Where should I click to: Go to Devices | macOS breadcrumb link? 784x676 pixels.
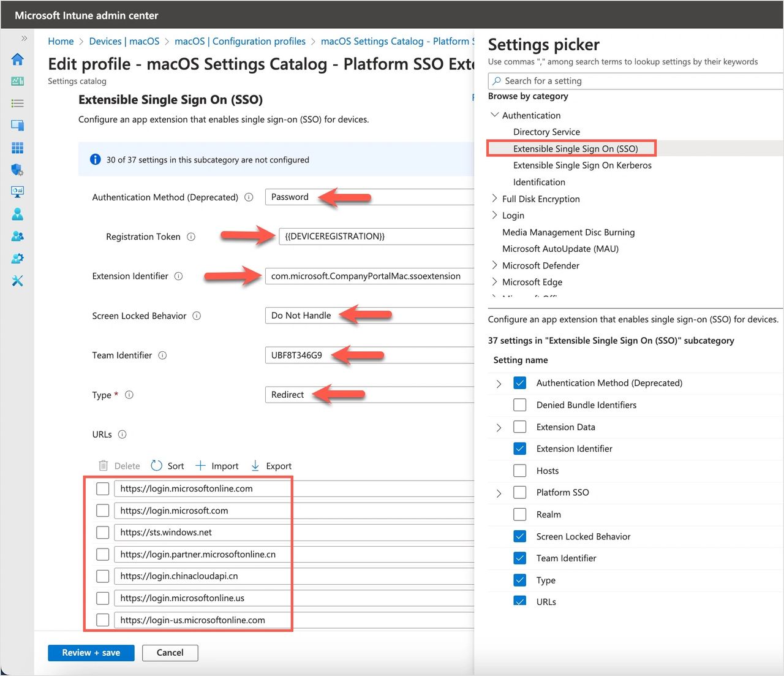click(124, 41)
